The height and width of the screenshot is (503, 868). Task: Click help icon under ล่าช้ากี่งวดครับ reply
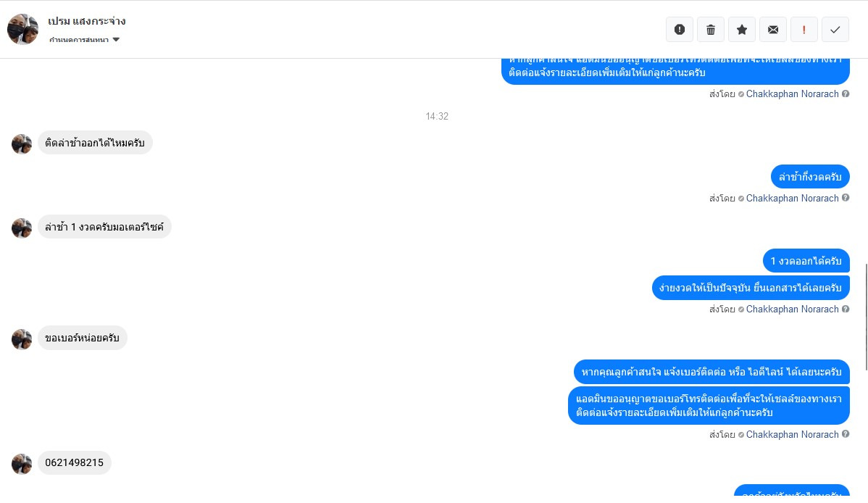click(846, 198)
